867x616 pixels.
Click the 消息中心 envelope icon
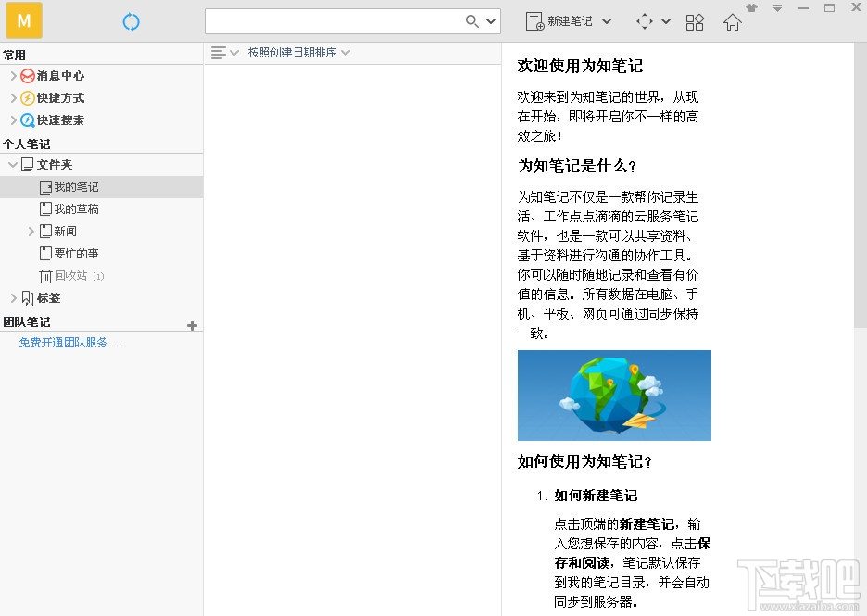coord(28,76)
